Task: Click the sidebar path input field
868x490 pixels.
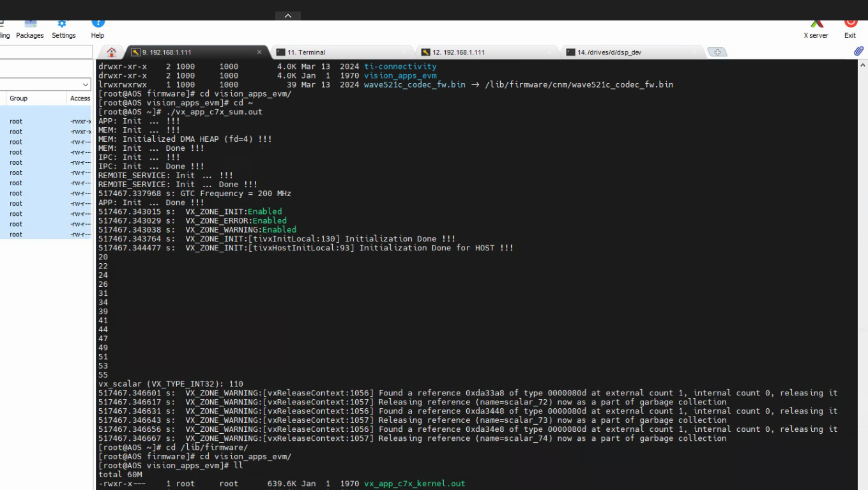Action: click(46, 52)
